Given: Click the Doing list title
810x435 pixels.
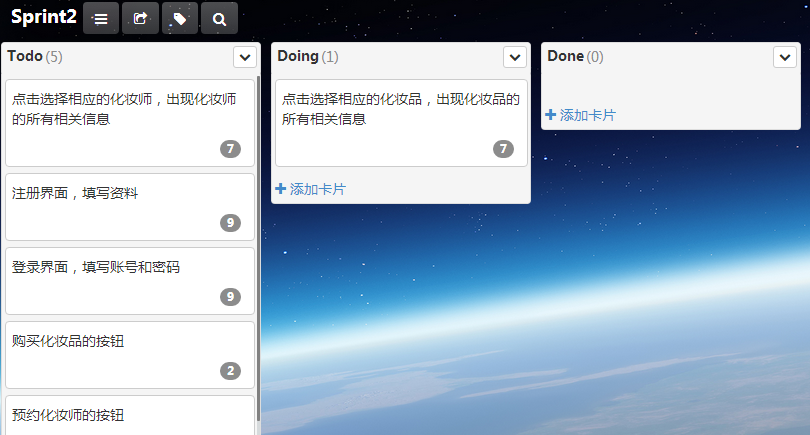Looking at the screenshot, I should (298, 56).
